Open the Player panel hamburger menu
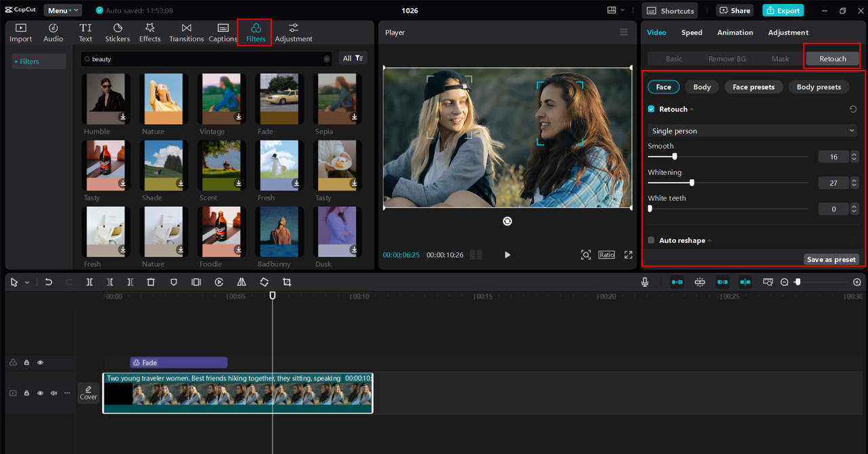 tap(624, 32)
